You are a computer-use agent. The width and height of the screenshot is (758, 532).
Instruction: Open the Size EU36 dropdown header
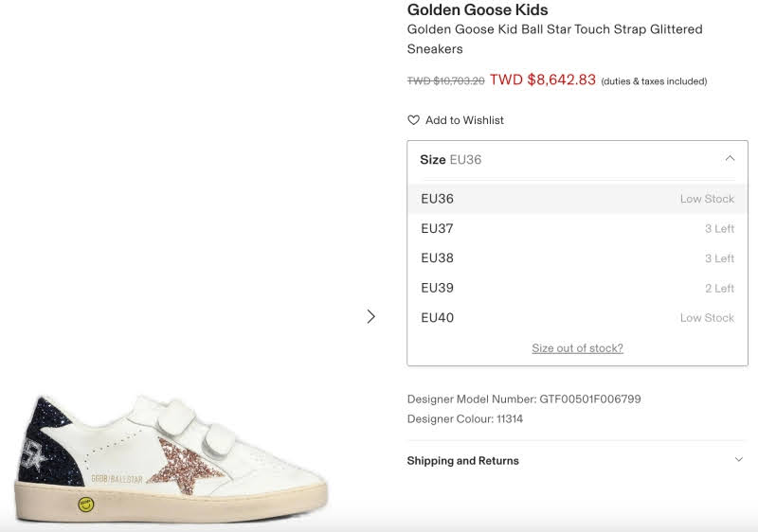click(x=568, y=160)
